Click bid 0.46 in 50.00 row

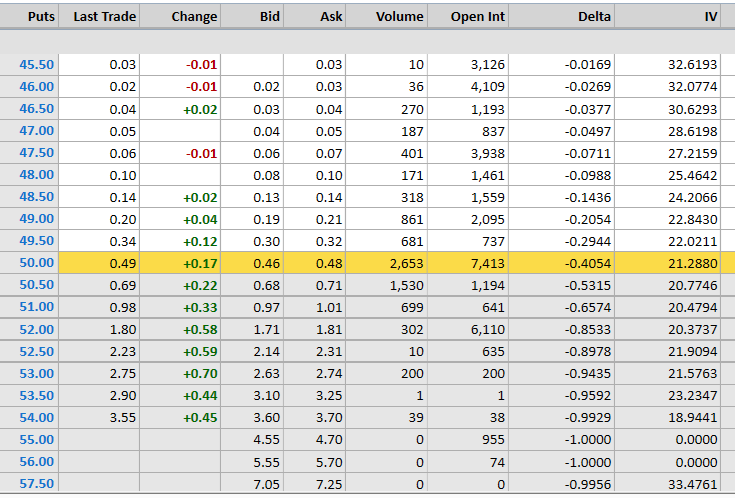coord(266,264)
